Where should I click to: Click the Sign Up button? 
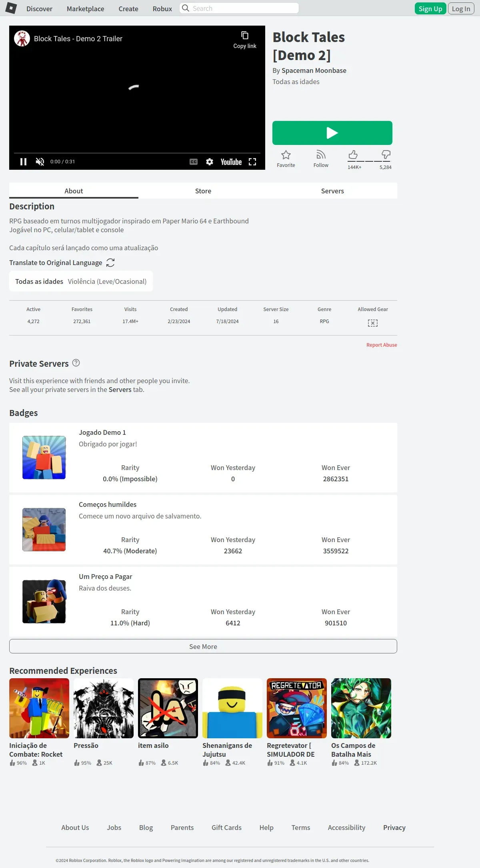[x=430, y=8]
